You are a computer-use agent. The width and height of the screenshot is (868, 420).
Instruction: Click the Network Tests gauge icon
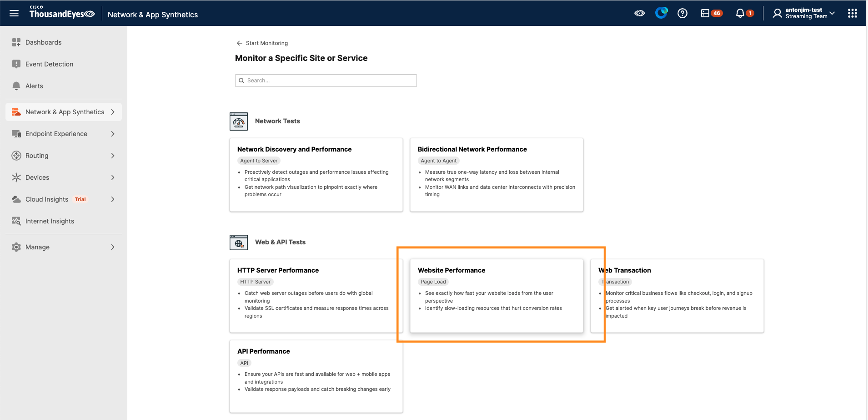coord(239,121)
